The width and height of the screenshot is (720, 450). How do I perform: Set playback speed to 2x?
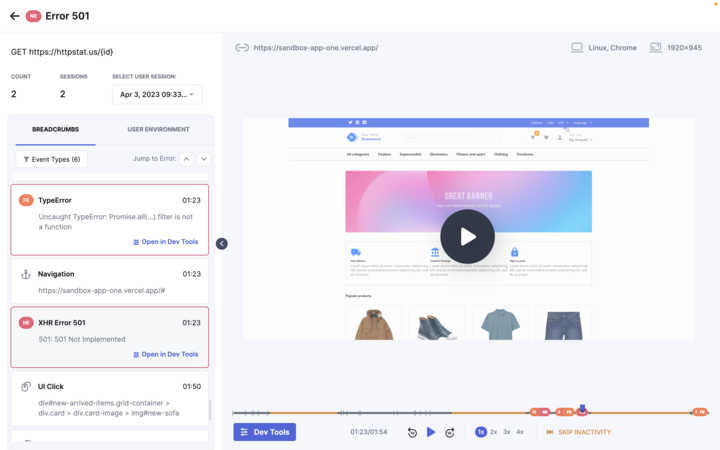tap(494, 432)
